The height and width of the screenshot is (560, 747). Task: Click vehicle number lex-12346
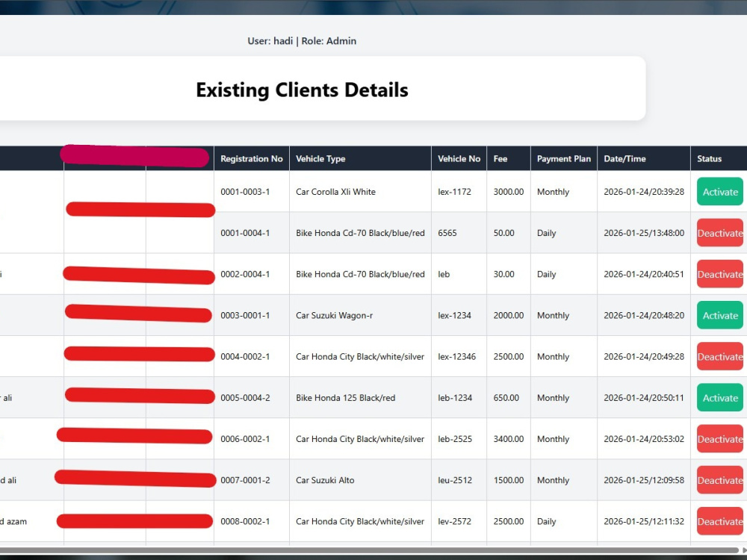pyautogui.click(x=457, y=357)
